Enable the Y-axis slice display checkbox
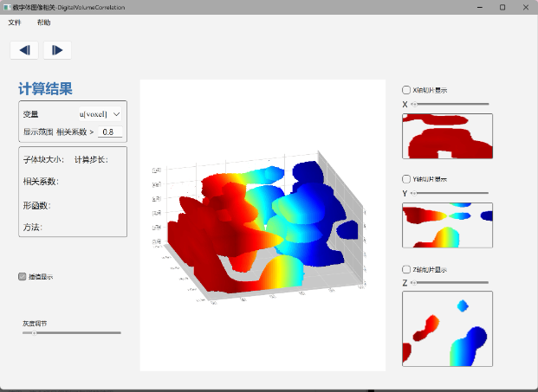538x392 pixels. 406,179
